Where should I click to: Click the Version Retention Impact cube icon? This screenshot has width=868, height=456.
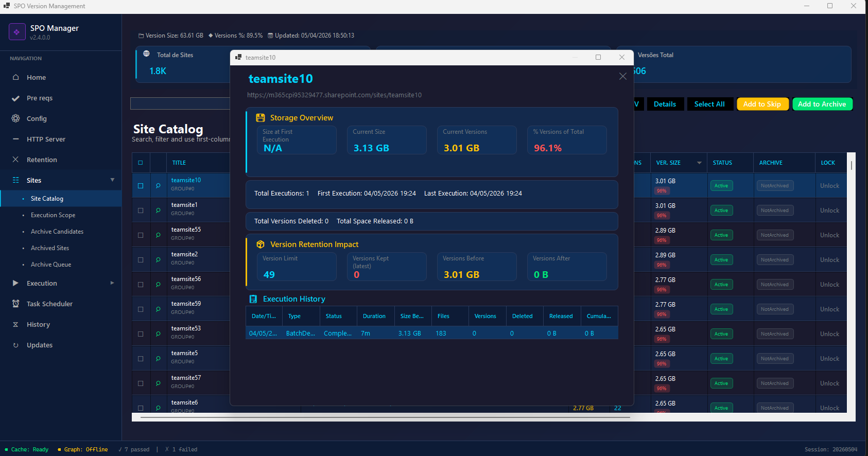click(261, 244)
